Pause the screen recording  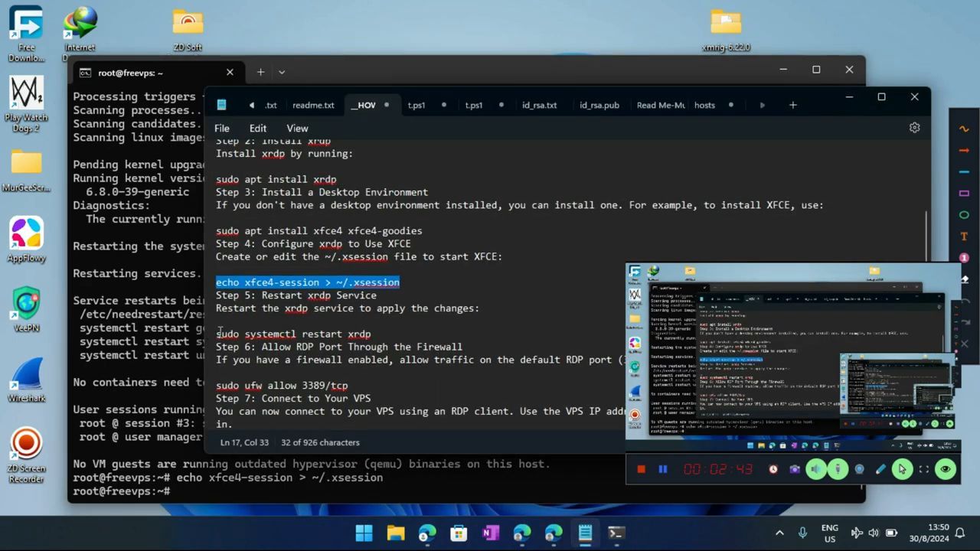click(663, 469)
